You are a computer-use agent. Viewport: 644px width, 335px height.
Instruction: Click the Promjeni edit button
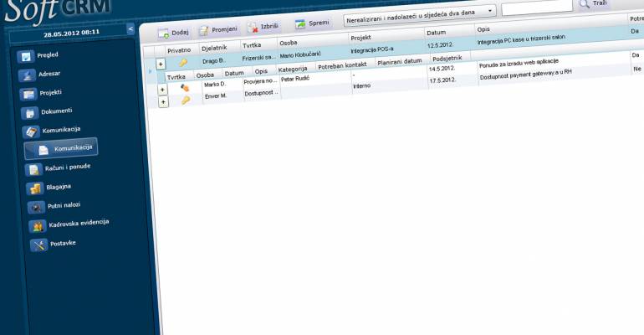click(218, 29)
